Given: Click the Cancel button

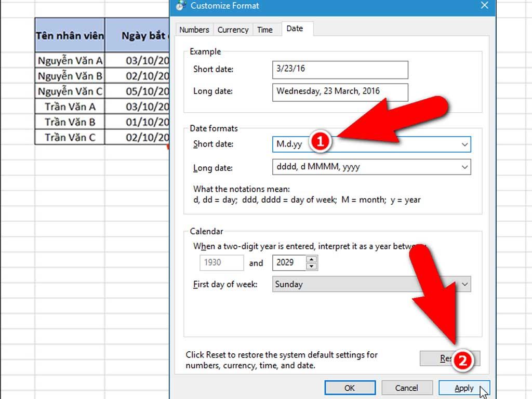Looking at the screenshot, I should [406, 388].
